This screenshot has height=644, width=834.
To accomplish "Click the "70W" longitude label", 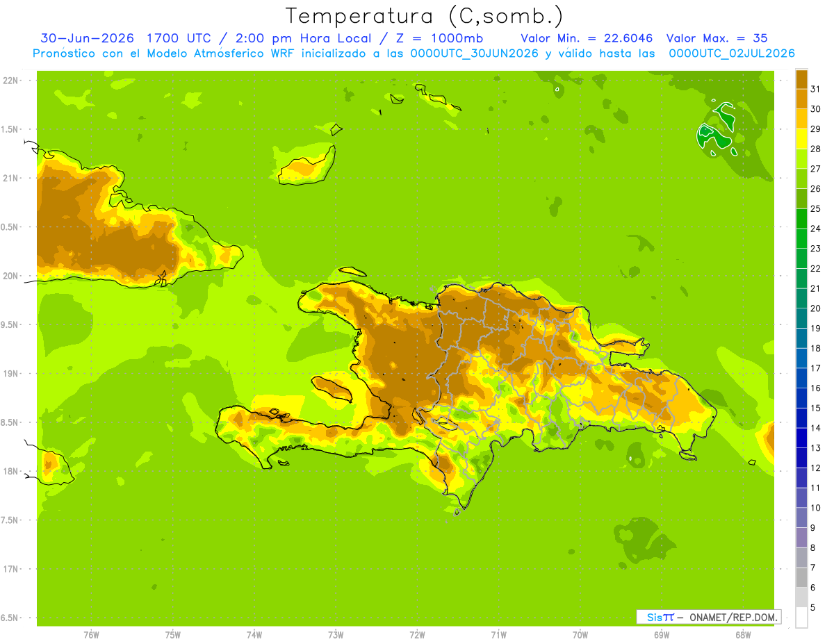I will [x=580, y=635].
